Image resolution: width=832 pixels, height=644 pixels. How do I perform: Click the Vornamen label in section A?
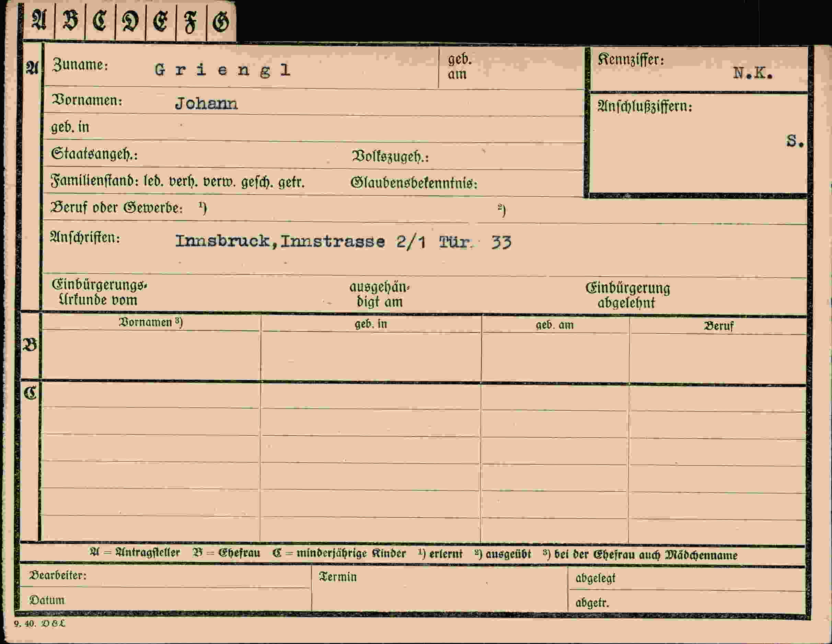pos(87,100)
